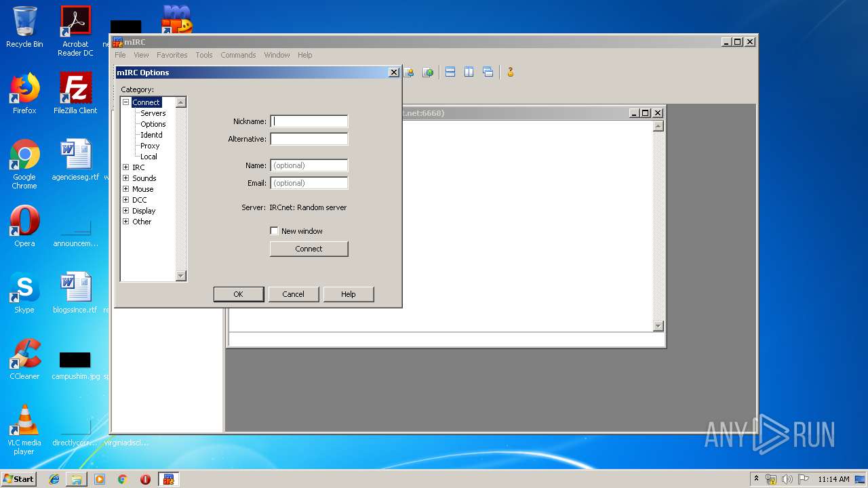Open the Tools menu
The image size is (868, 488).
(x=204, y=55)
